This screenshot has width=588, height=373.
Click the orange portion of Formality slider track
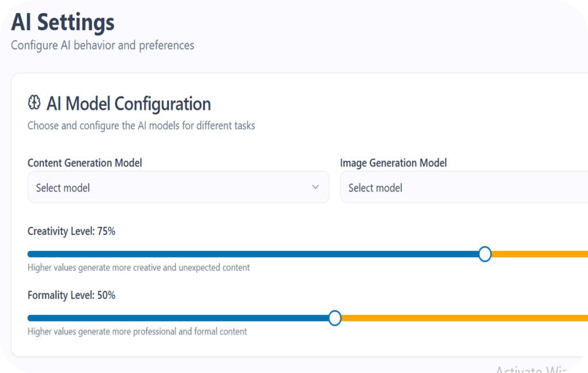pos(459,318)
